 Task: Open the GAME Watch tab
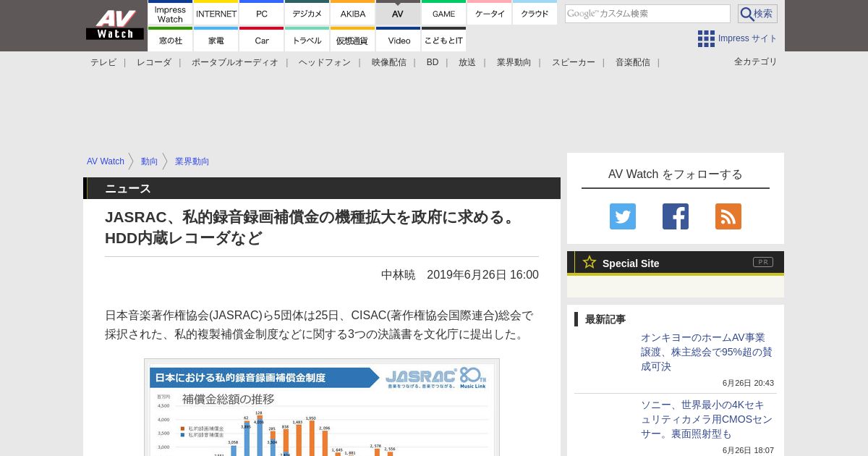(443, 13)
